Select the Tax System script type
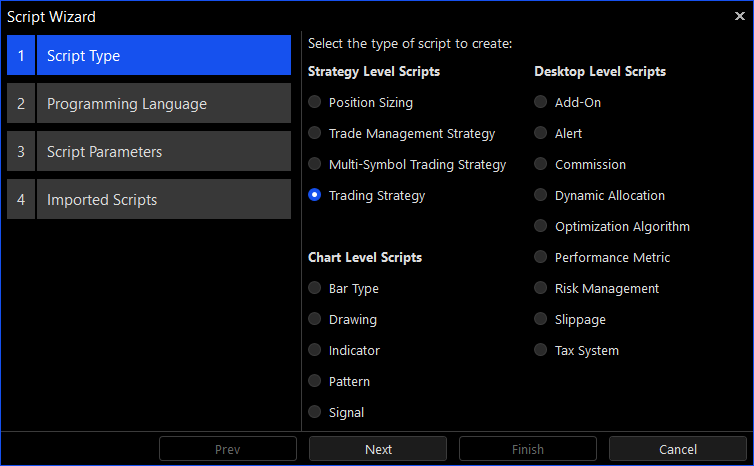 (541, 350)
